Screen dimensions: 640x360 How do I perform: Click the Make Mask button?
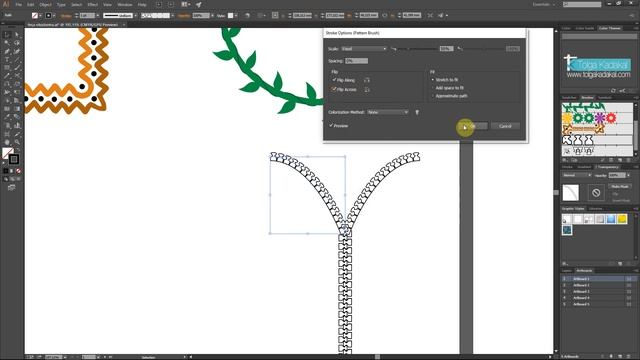point(620,186)
